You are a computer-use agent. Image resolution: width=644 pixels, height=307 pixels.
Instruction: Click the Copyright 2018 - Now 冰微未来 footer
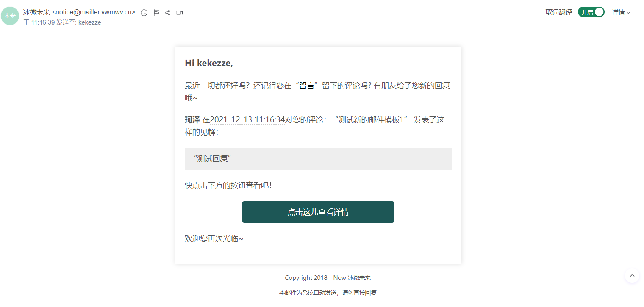tap(328, 278)
